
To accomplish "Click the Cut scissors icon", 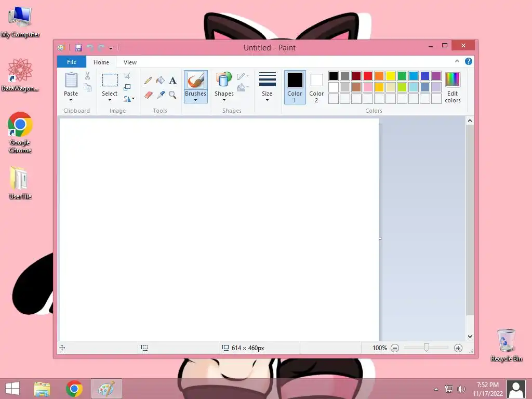I will click(87, 76).
